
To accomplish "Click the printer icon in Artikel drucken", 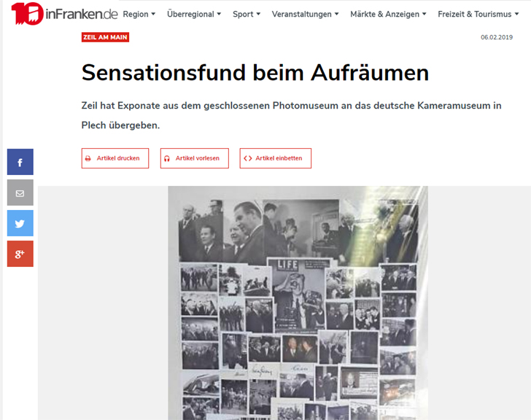I will point(88,158).
